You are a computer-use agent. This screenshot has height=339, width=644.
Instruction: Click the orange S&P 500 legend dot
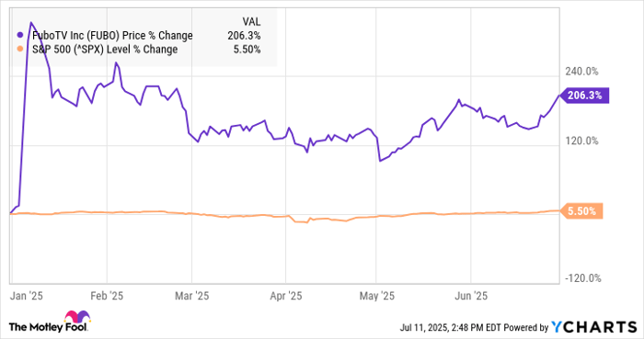coord(20,50)
